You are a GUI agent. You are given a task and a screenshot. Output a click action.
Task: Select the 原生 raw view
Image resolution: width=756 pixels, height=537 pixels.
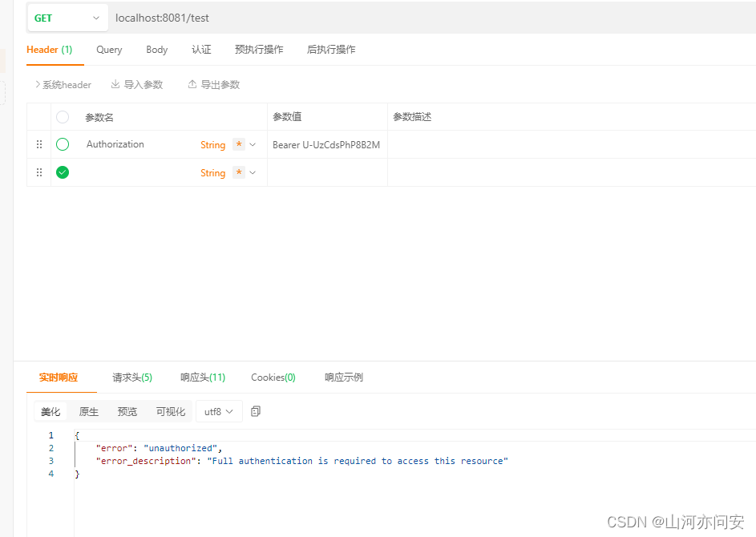pyautogui.click(x=88, y=411)
